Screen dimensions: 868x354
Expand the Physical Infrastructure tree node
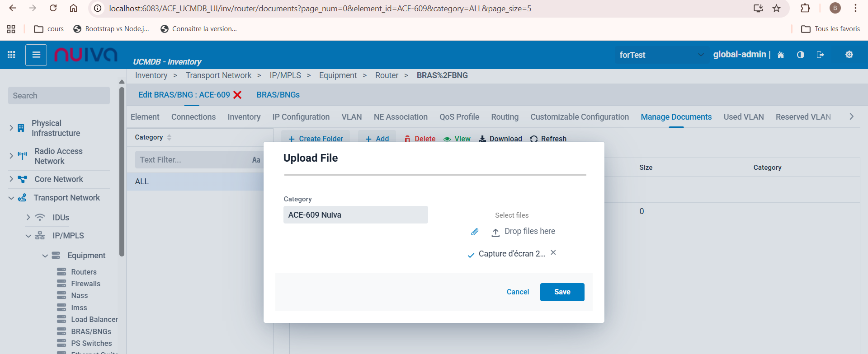click(x=11, y=128)
